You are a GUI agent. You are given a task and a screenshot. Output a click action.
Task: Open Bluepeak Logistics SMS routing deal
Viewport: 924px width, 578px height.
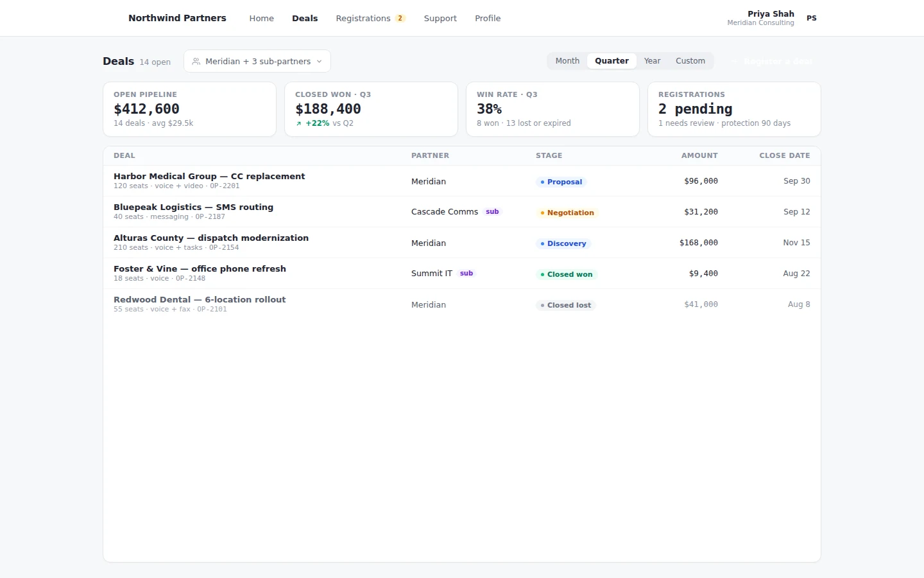[462, 212]
